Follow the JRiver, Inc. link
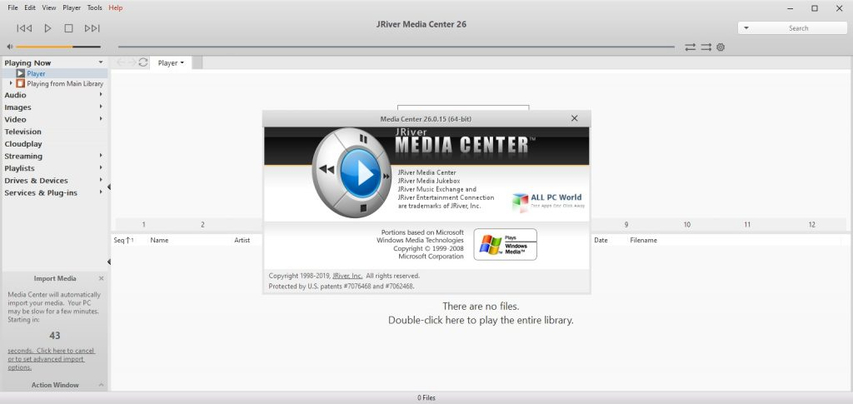 [x=348, y=276]
